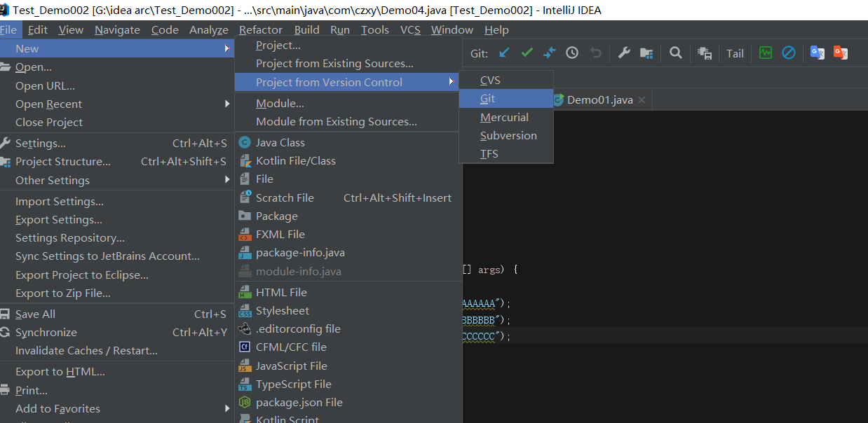Open the Refactor menu
The image size is (868, 423).
(x=261, y=29)
